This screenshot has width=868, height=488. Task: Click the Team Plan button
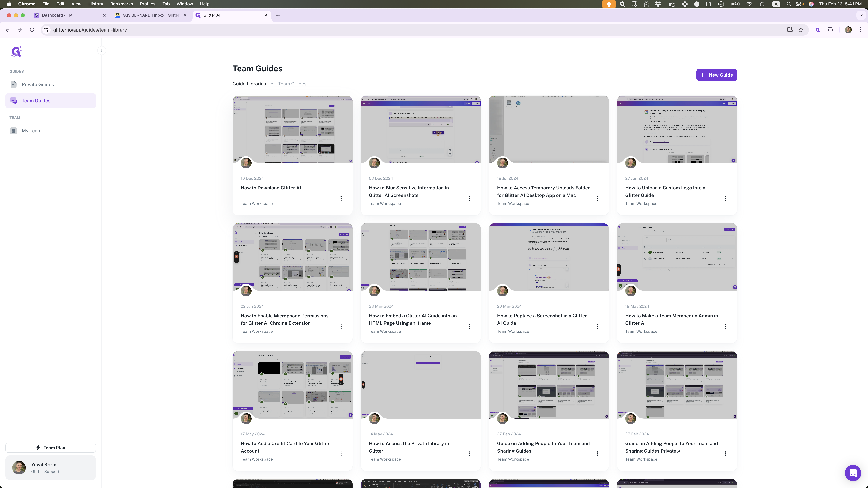(51, 448)
